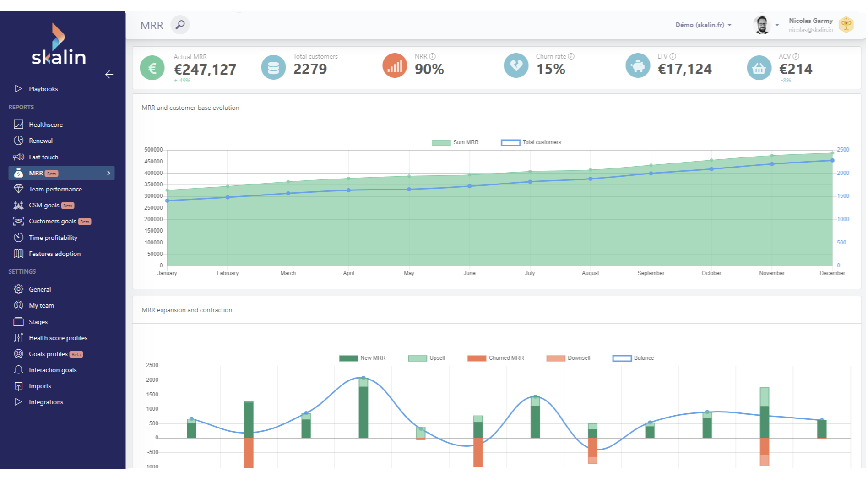Screen dimensions: 868x488
Task: Toggle Total customers series in legend
Action: coord(531,142)
